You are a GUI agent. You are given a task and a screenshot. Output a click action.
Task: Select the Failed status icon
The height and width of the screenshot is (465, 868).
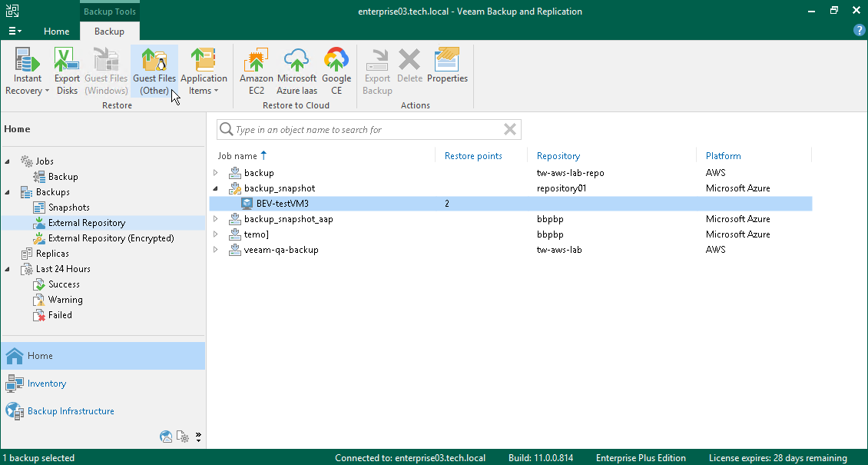coord(38,315)
